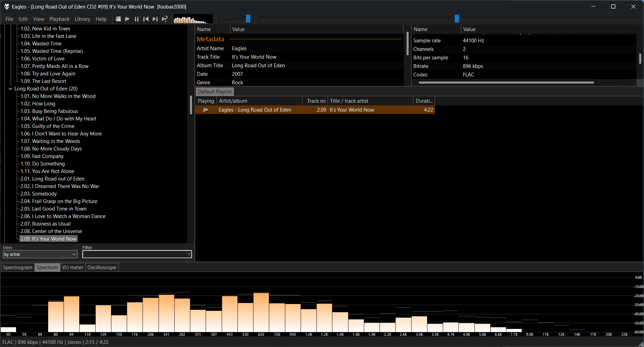Maximize the foobar2000 window
The image size is (644, 347).
point(613,6)
